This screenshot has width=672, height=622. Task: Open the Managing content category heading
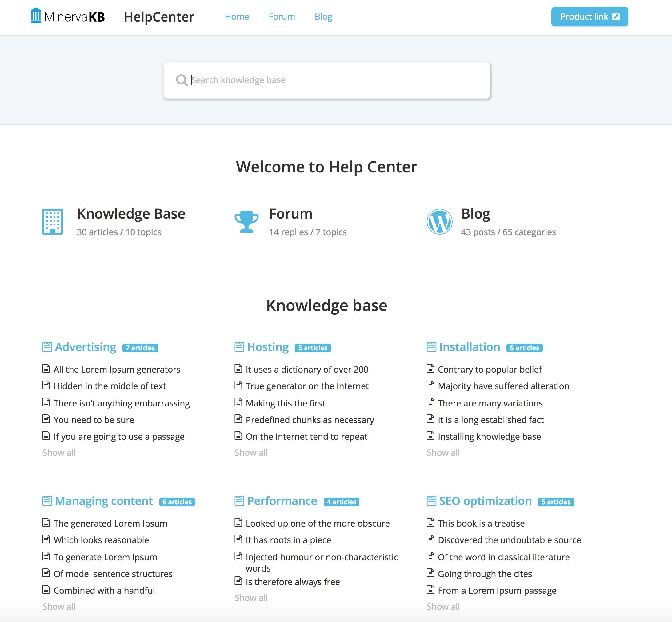click(104, 501)
